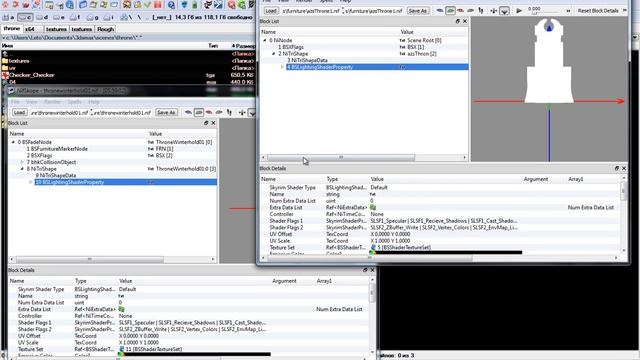Front NifSkope: click the Extra Data List refresh icon

[x=373, y=207]
